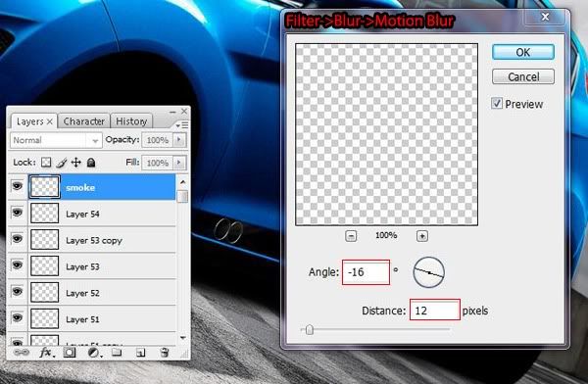Click the Distance slider handle

pos(310,329)
